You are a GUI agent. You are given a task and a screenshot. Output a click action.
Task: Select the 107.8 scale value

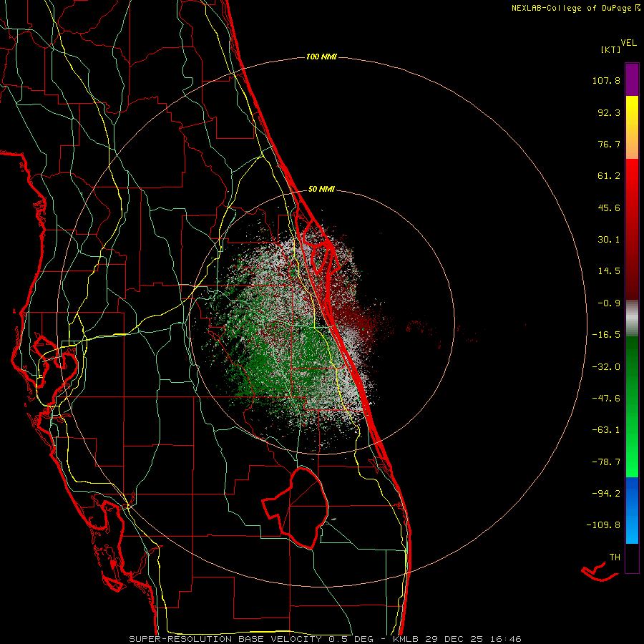point(606,80)
